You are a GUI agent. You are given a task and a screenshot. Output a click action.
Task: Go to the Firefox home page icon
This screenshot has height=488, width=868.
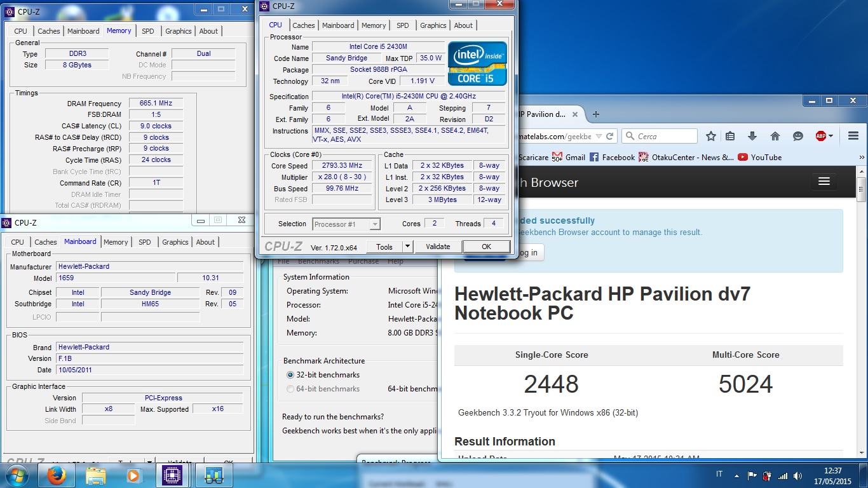coord(775,136)
